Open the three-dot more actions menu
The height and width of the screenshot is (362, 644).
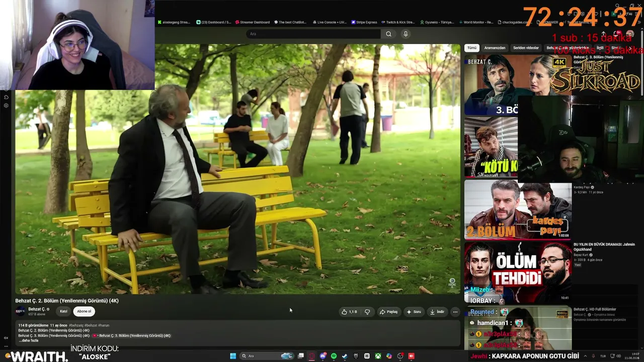click(x=455, y=312)
